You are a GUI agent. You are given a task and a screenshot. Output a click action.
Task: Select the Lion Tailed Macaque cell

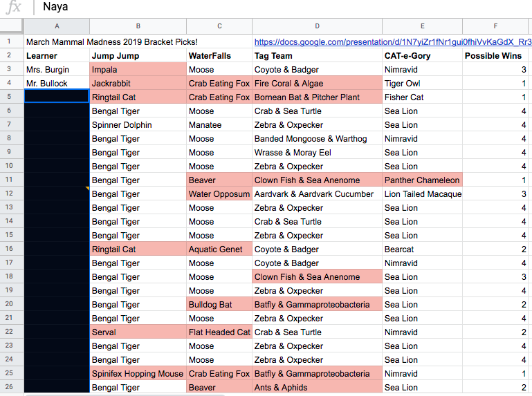tap(423, 194)
